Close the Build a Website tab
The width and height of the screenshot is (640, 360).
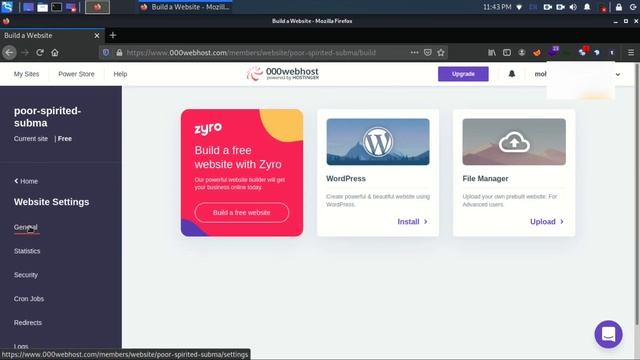point(97,36)
